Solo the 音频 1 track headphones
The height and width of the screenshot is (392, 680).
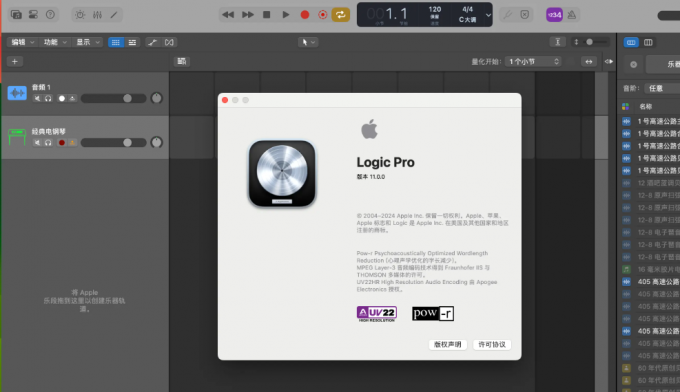(x=48, y=99)
